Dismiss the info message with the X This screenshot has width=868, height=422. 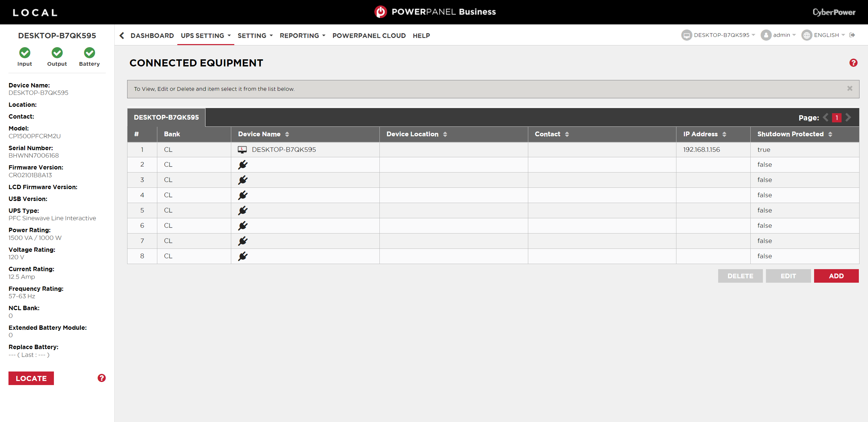(x=850, y=88)
